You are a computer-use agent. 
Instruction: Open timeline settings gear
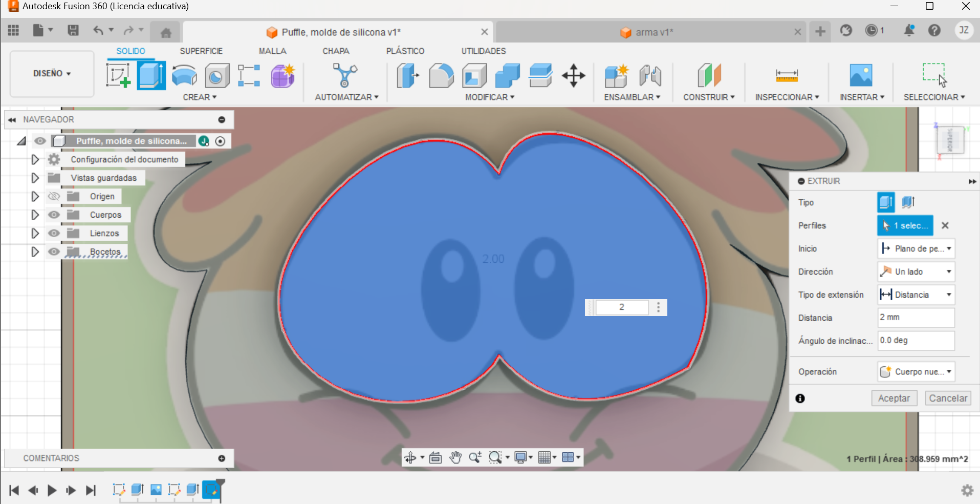click(x=967, y=491)
